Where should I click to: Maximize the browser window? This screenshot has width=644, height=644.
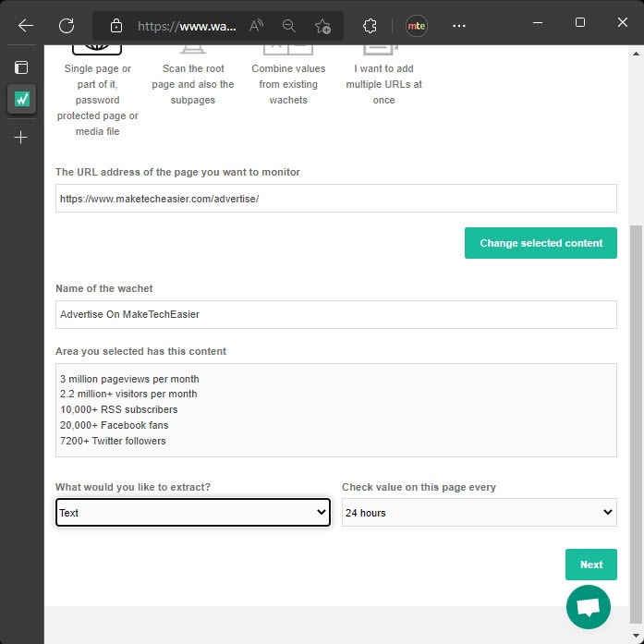pos(580,22)
